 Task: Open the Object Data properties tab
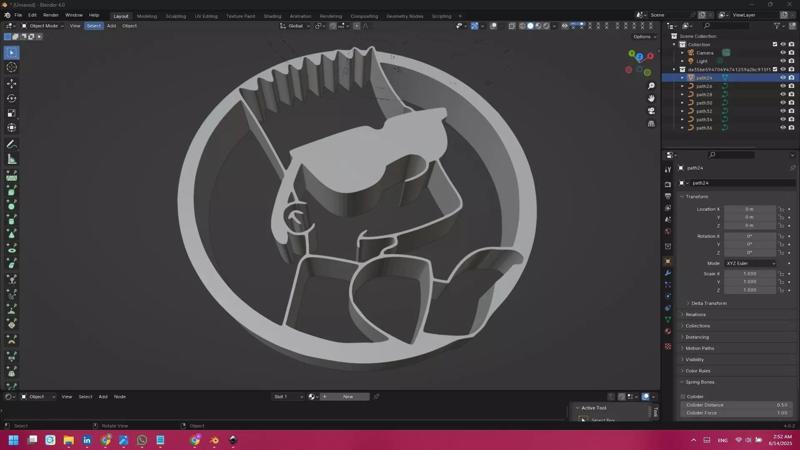coord(668,320)
